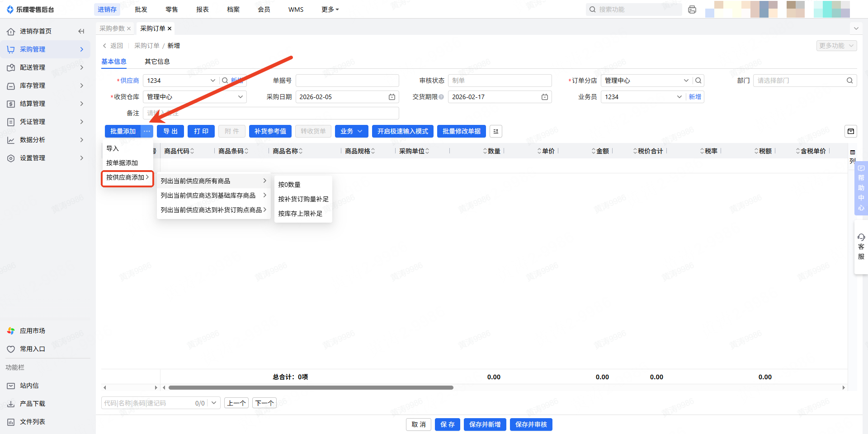Click 保存并审核 button

[x=531, y=424]
